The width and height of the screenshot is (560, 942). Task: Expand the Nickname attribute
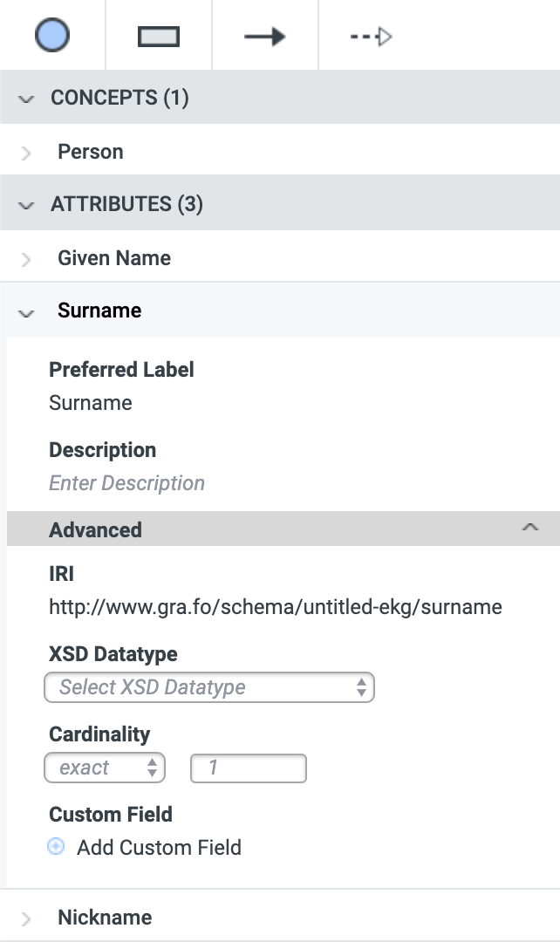(26, 919)
